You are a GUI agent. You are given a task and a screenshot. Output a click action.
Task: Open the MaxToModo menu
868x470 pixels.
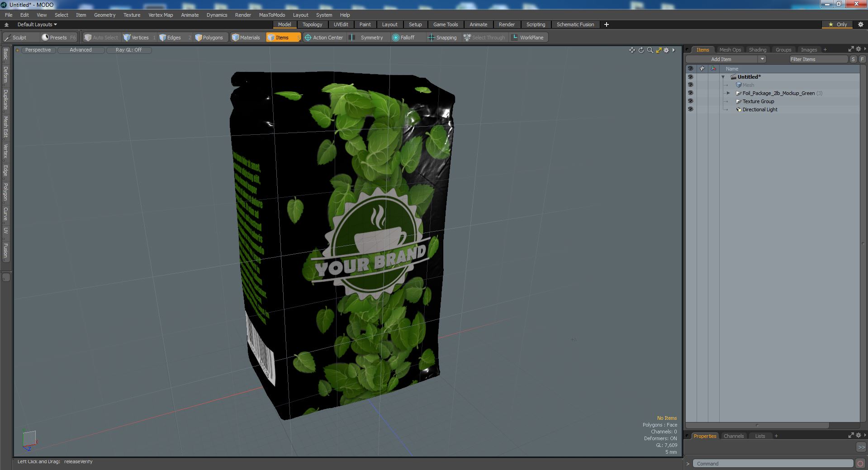click(272, 15)
